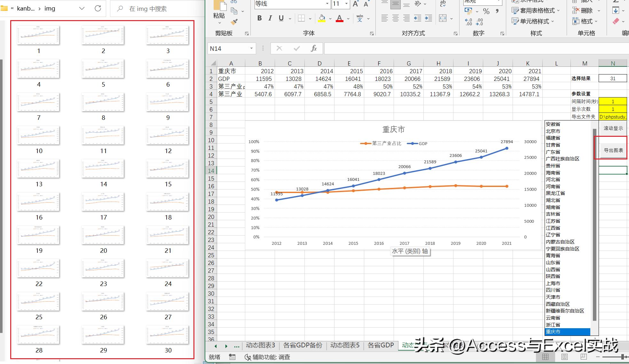This screenshot has height=364, width=629.
Task: Select 北京市 in the province list
Action: click(x=554, y=131)
